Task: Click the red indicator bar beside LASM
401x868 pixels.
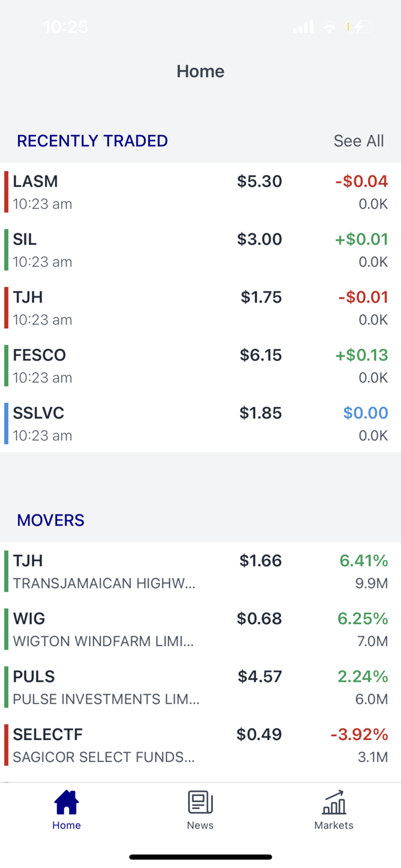Action: (x=5, y=191)
